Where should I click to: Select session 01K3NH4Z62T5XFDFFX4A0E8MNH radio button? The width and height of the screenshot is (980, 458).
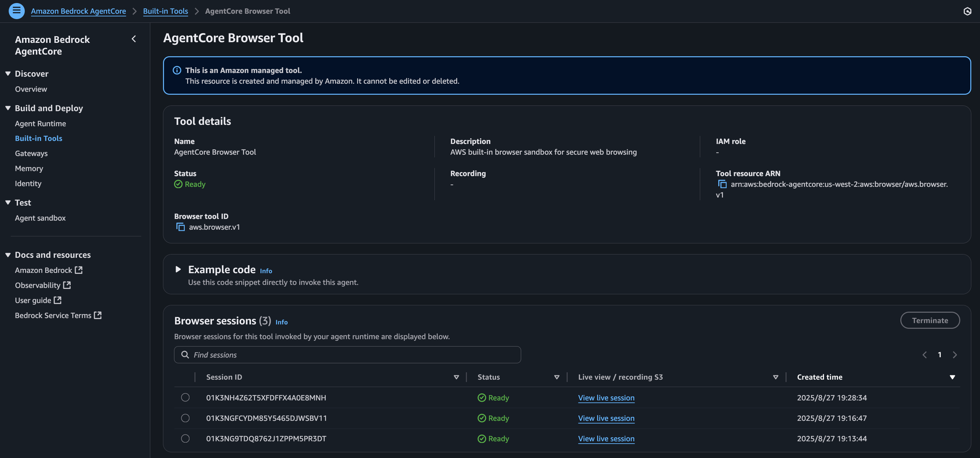coord(185,397)
